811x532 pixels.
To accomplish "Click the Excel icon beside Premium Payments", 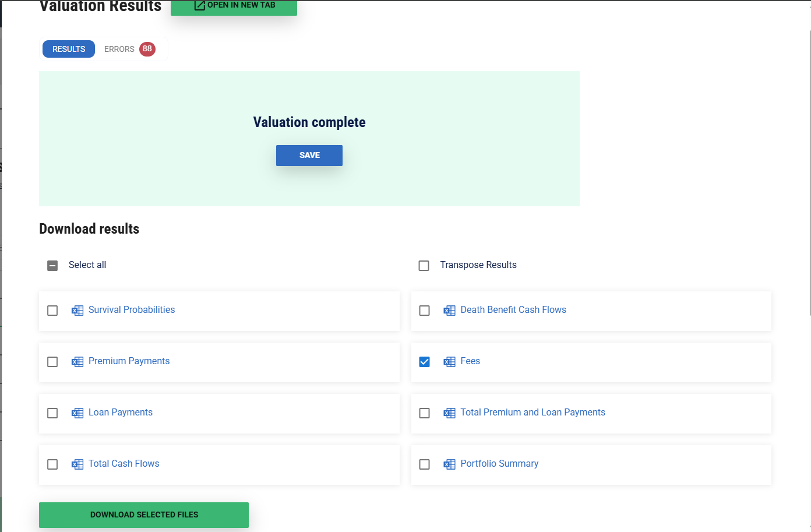I will point(77,362).
